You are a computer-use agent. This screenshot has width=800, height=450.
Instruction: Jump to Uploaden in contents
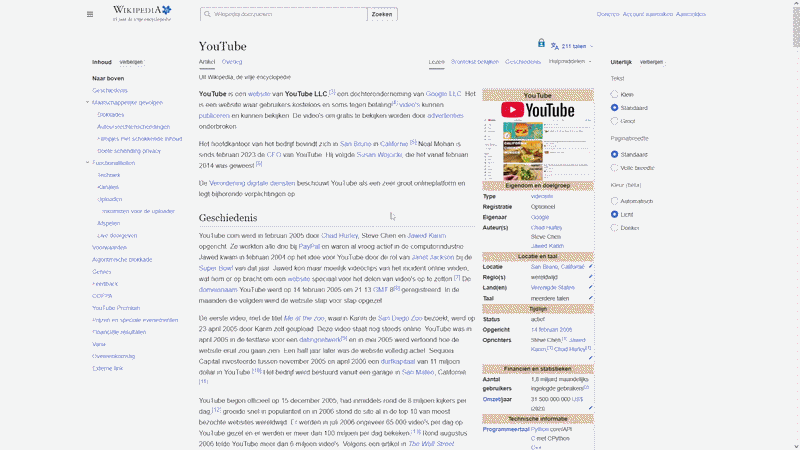click(x=110, y=199)
